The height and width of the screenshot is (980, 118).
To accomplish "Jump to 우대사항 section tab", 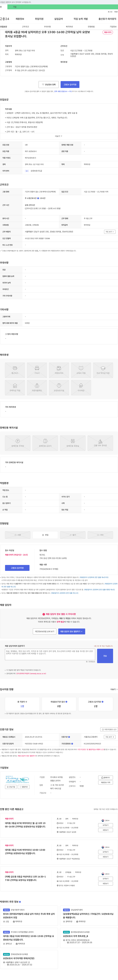I will pos(47,27).
